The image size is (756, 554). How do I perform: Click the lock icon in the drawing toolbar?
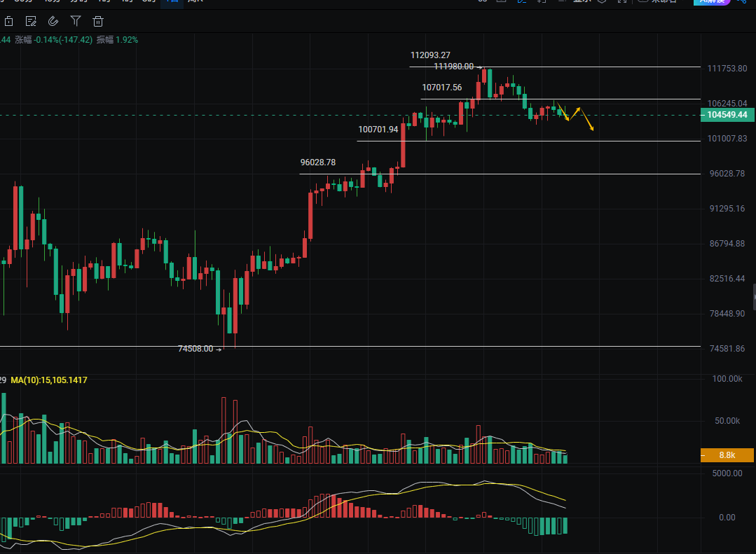[x=8, y=21]
